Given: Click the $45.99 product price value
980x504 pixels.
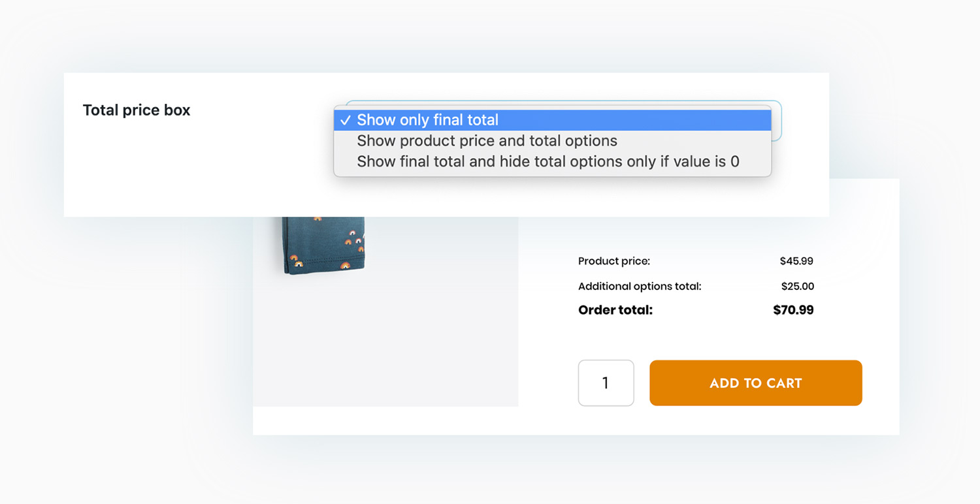Looking at the screenshot, I should point(796,261).
